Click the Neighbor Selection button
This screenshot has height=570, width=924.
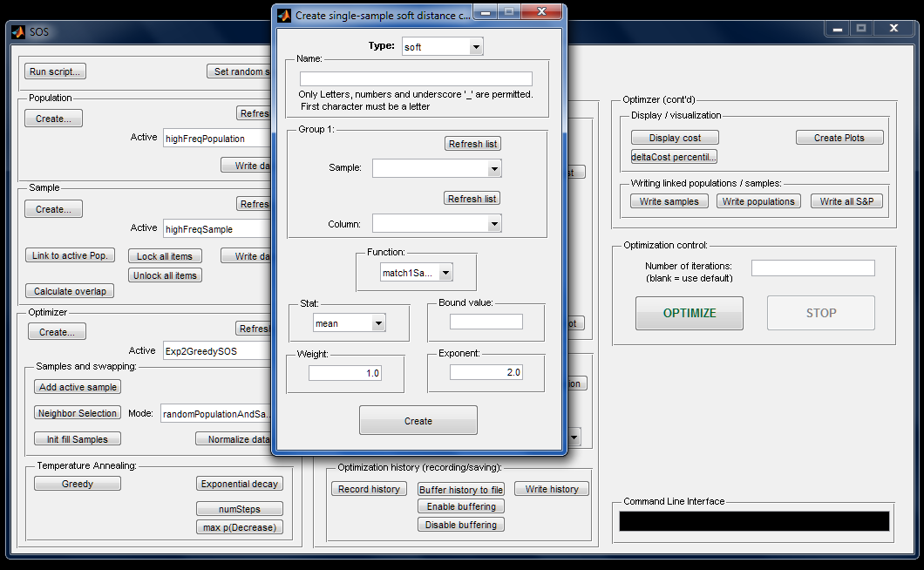click(78, 413)
